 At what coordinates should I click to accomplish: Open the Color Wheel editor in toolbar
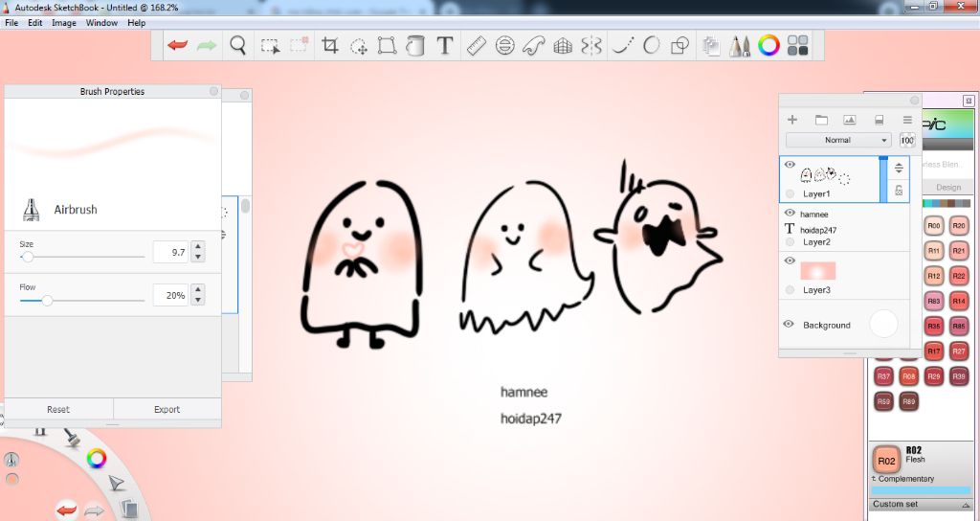(x=768, y=45)
